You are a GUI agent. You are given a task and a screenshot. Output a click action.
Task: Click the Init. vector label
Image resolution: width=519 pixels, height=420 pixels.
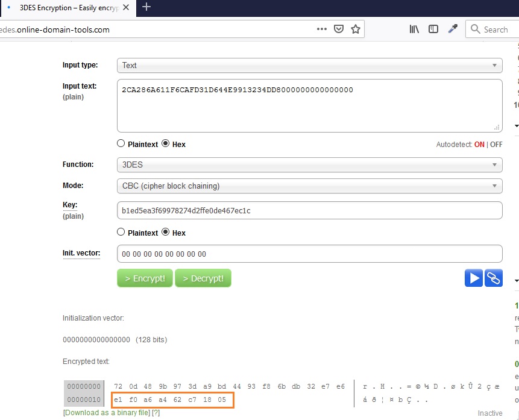click(x=81, y=253)
